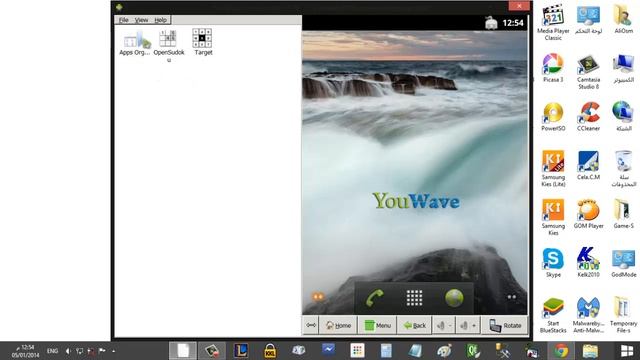Open the Android browser globe icon
Image resolution: width=640 pixels, height=360 pixels.
[454, 298]
